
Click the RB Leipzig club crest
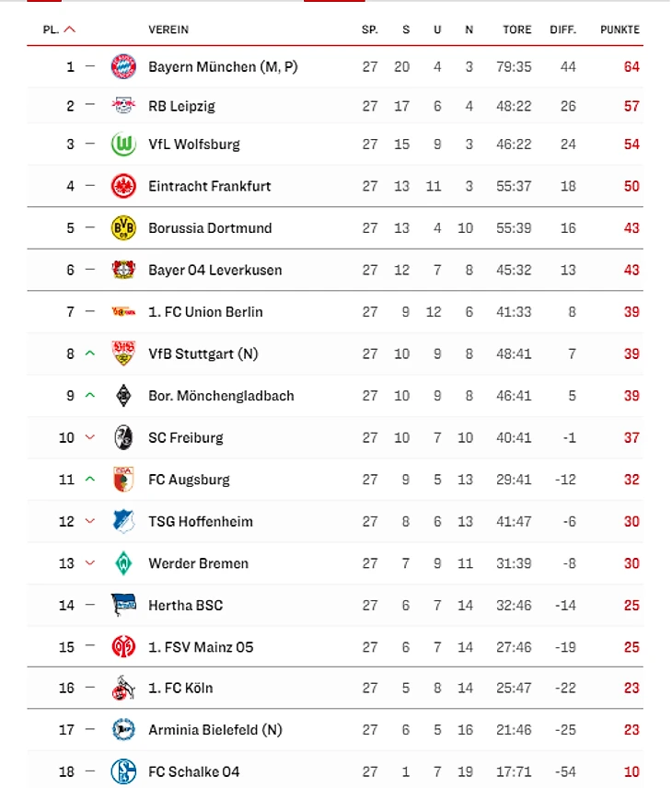pyautogui.click(x=122, y=106)
